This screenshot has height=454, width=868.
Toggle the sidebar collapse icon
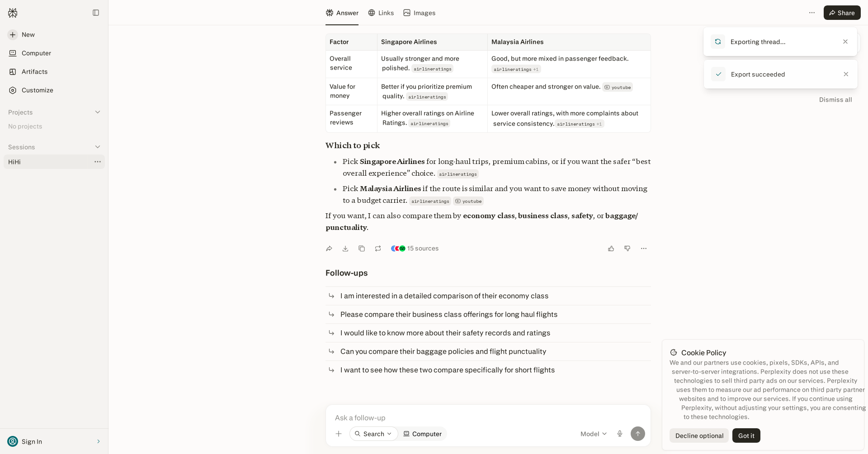click(x=96, y=13)
